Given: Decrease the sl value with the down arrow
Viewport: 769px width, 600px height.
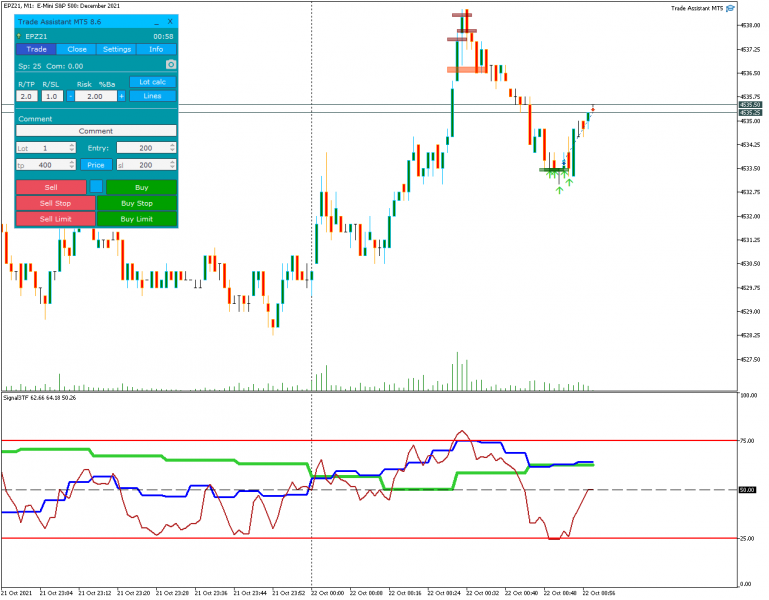Looking at the screenshot, I should pyautogui.click(x=173, y=168).
